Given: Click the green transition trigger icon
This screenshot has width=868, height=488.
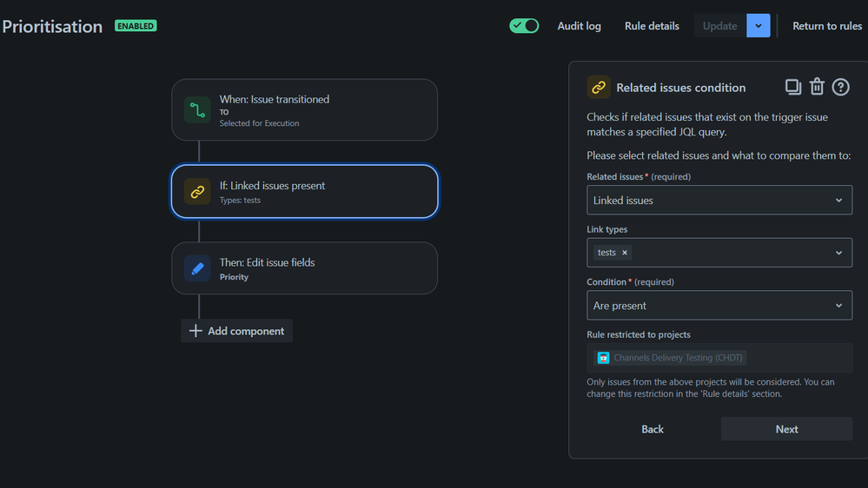Looking at the screenshot, I should [x=197, y=109].
